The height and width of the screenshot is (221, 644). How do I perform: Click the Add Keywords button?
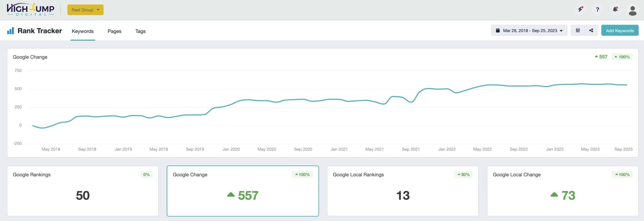(x=620, y=30)
